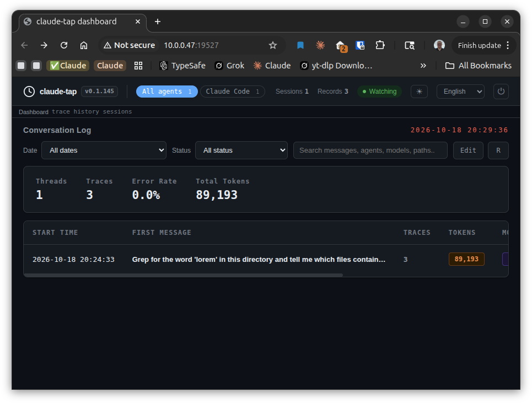
Task: Select the claude-tap dashboard tab
Action: (x=83, y=22)
